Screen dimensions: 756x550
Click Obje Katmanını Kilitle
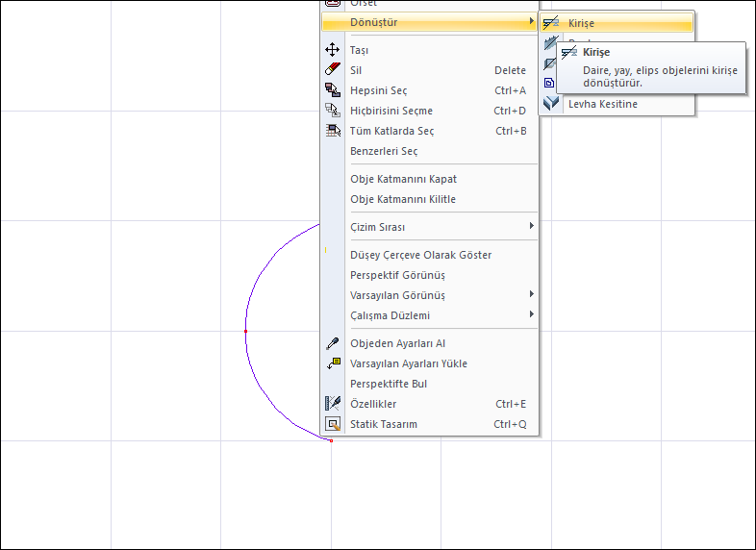pyautogui.click(x=429, y=200)
